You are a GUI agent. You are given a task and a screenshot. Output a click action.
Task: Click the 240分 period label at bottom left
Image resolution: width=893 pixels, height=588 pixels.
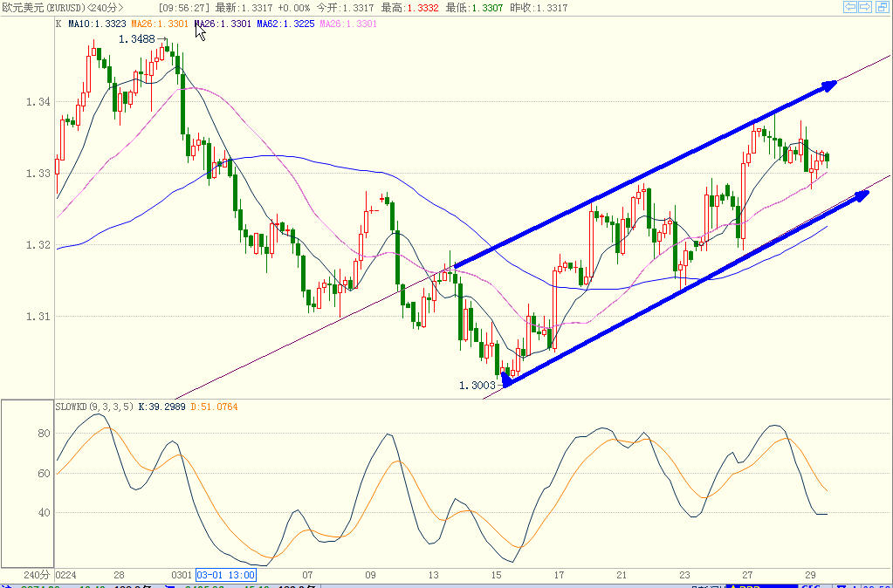(37, 574)
